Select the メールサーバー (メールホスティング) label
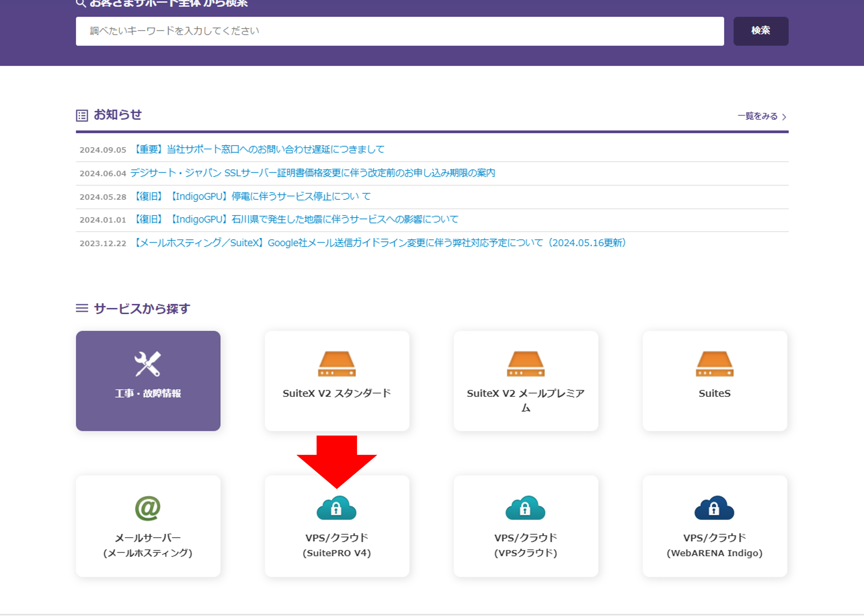 click(x=148, y=546)
